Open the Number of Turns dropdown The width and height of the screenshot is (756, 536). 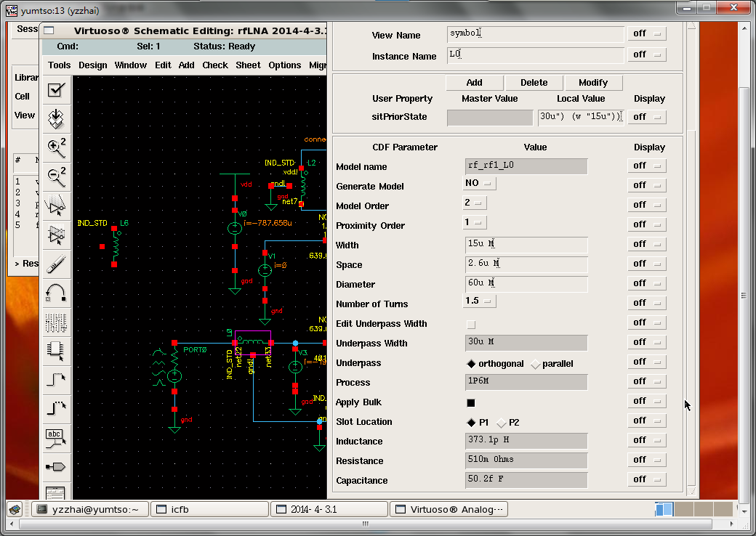pos(480,301)
